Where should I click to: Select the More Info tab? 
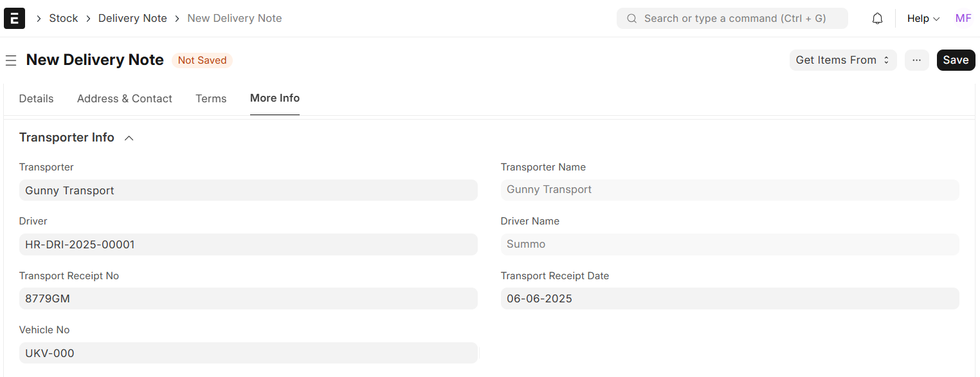point(275,98)
